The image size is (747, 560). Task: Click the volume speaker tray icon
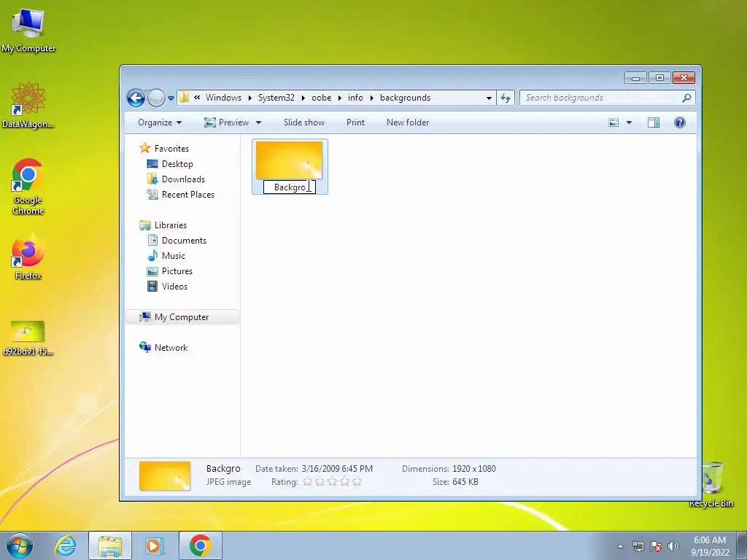[x=673, y=546]
